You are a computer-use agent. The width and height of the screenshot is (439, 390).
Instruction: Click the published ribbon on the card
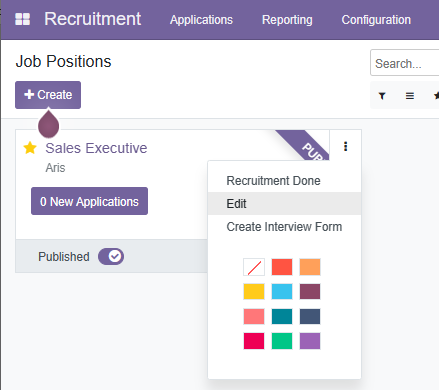coord(305,145)
